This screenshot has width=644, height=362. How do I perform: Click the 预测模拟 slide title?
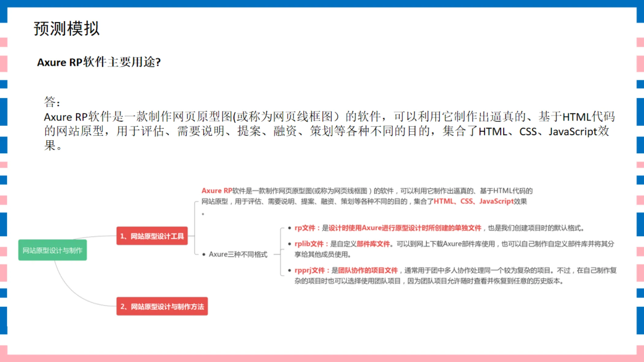[x=66, y=29]
